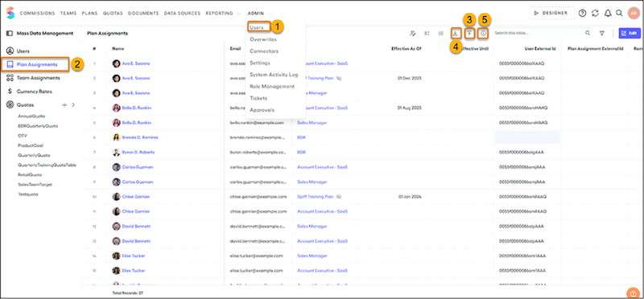
Task: Select Tickets from the Admin menu
Action: point(258,98)
